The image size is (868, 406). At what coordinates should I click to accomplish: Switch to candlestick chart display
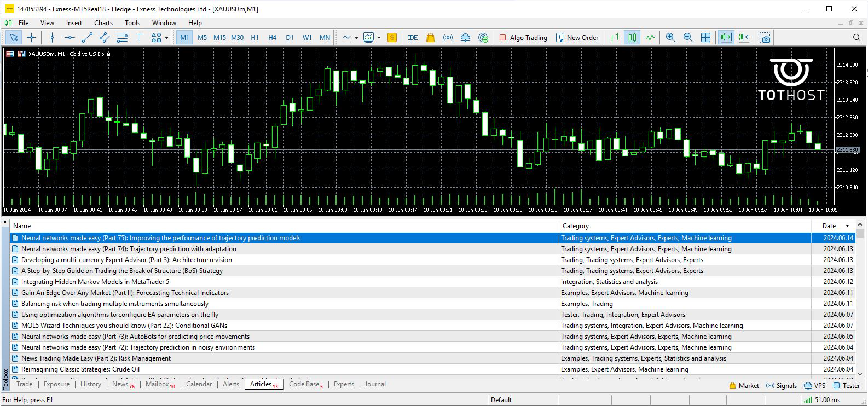point(632,37)
